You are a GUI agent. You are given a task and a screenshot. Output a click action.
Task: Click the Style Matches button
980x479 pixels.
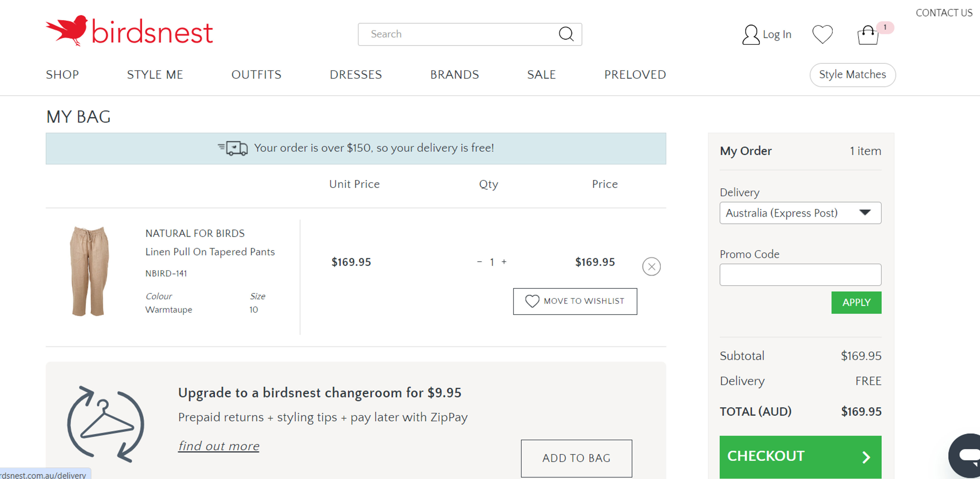click(853, 75)
